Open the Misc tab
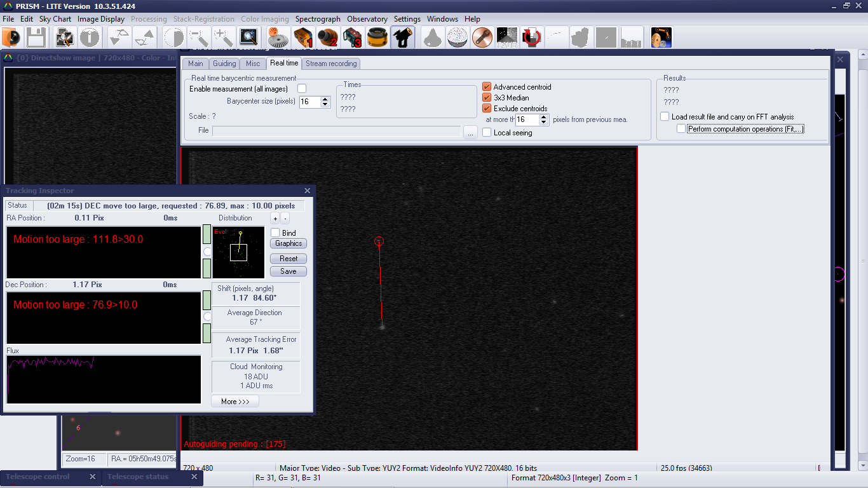Screen dimensions: 868x488 (x=253, y=64)
